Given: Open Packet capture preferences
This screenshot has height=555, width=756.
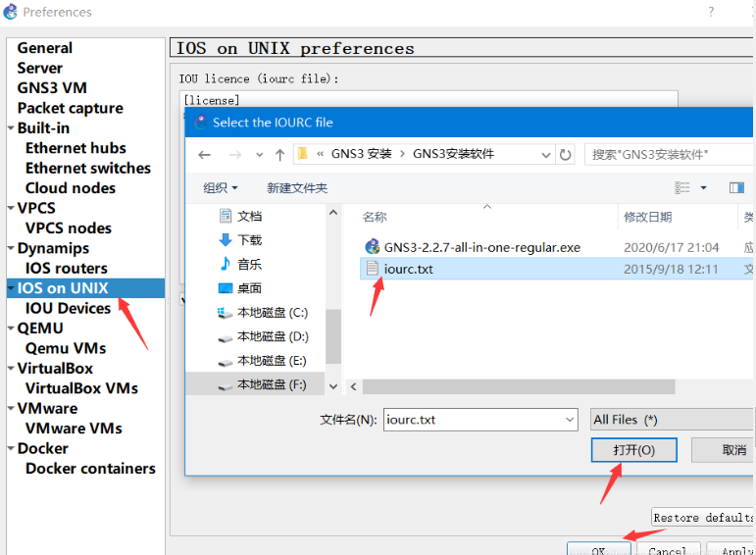Looking at the screenshot, I should point(70,109).
